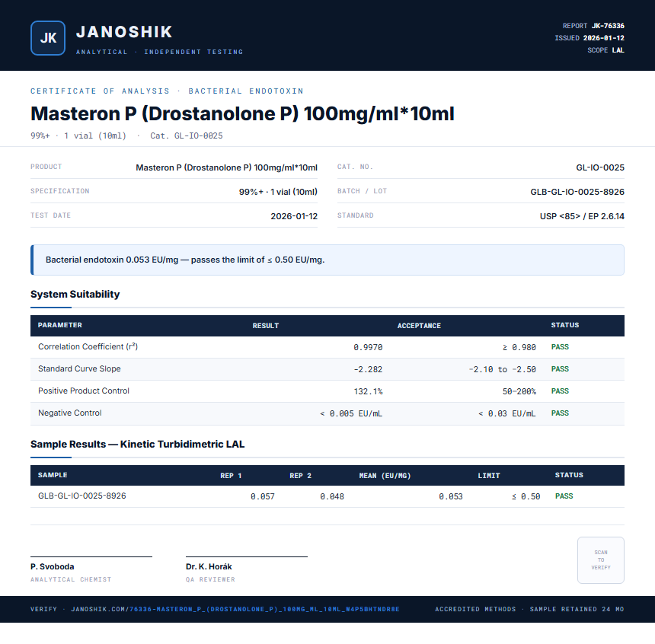Viewport: 655px width, 644px height.
Task: Select correlation result 0.9970
Action: click(368, 347)
